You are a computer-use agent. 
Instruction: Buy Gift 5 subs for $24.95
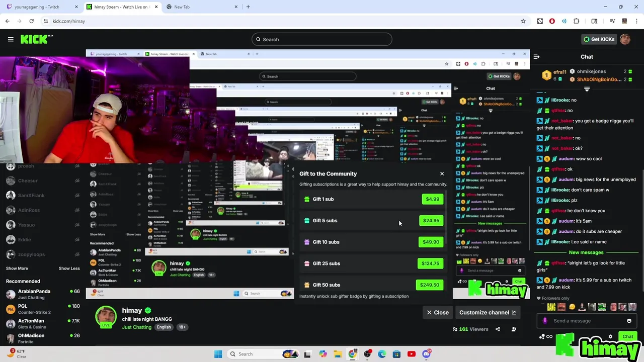pyautogui.click(x=431, y=221)
